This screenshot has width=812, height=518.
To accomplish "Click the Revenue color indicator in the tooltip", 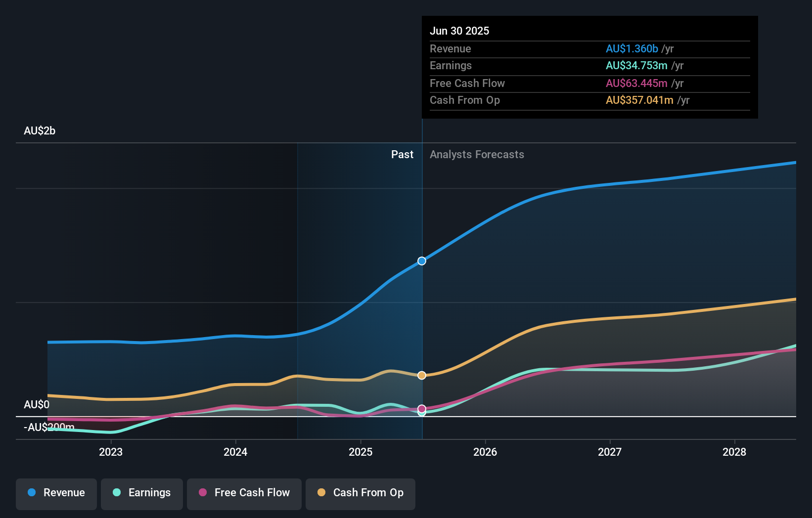I will click(x=632, y=48).
